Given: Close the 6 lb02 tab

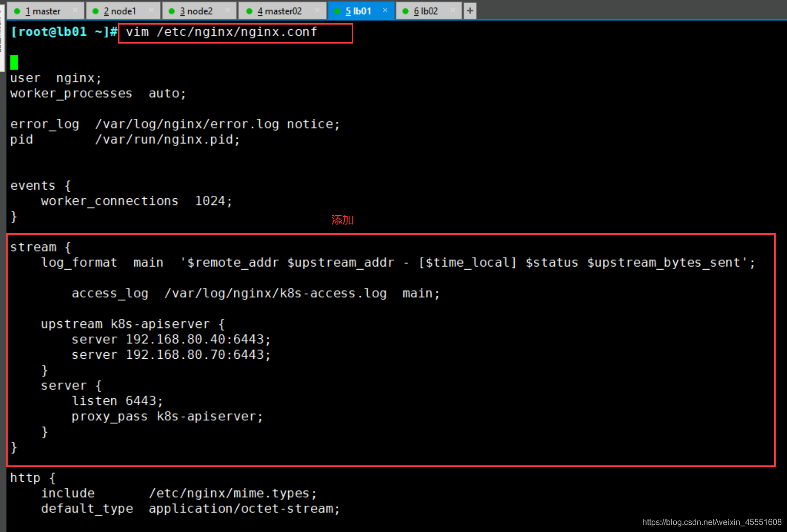Looking at the screenshot, I should [x=453, y=10].
